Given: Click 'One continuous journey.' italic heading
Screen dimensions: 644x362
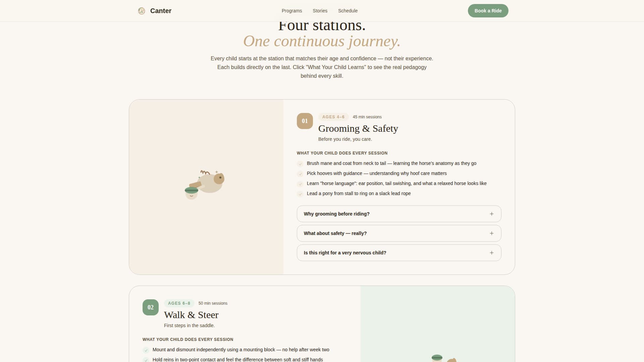Looking at the screenshot, I should coord(322,41).
